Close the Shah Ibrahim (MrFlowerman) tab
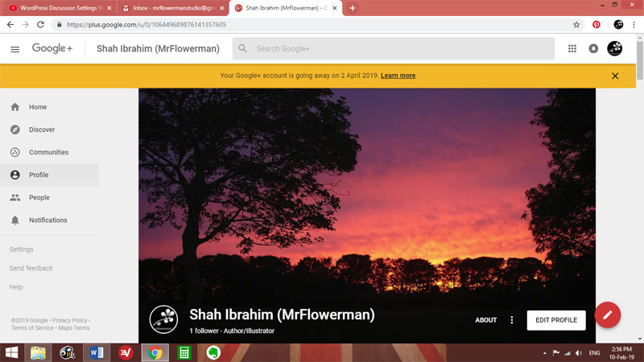Screen dimensions: 644x362 click(335, 8)
